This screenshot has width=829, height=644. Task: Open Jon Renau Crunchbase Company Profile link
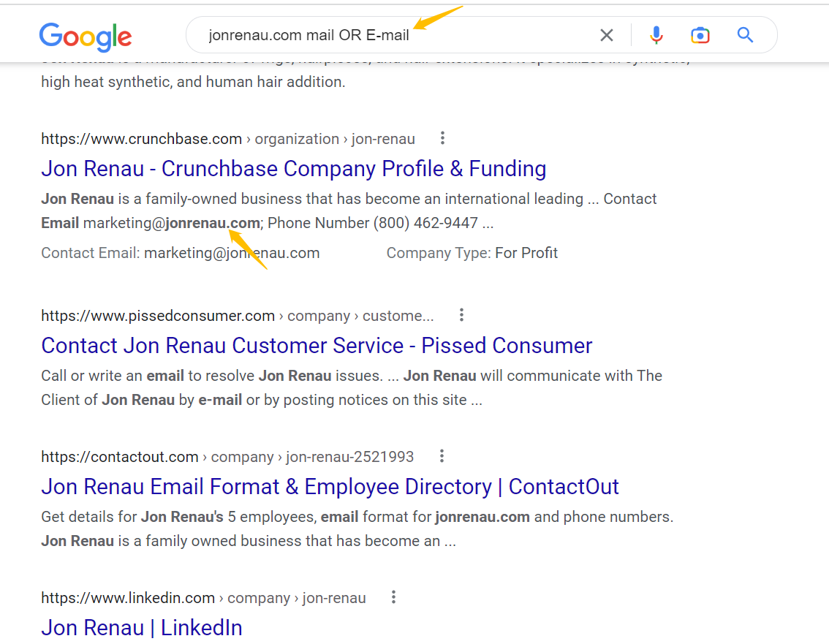pyautogui.click(x=293, y=169)
